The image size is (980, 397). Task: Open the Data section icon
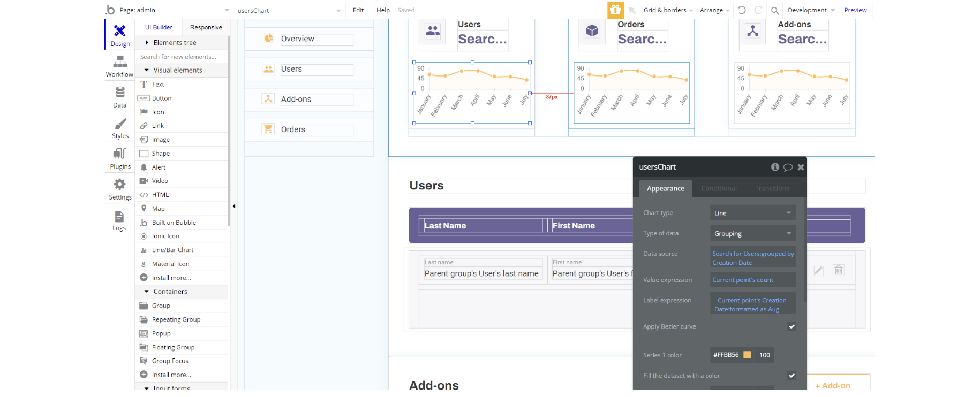pyautogui.click(x=119, y=93)
